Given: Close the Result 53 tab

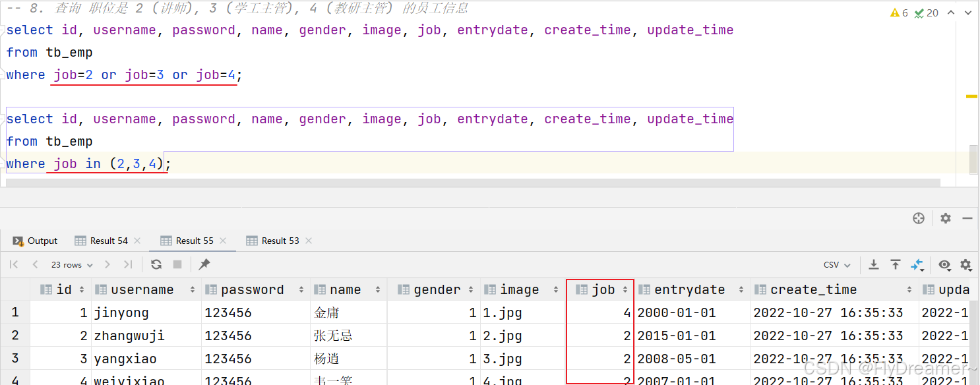Looking at the screenshot, I should tap(309, 241).
